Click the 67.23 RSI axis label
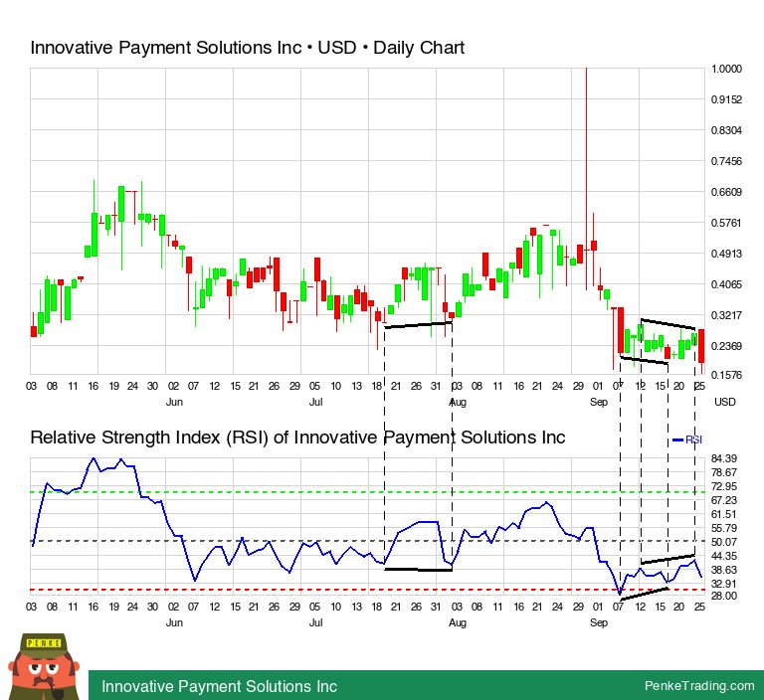This screenshot has height=700, width=764. [x=724, y=500]
